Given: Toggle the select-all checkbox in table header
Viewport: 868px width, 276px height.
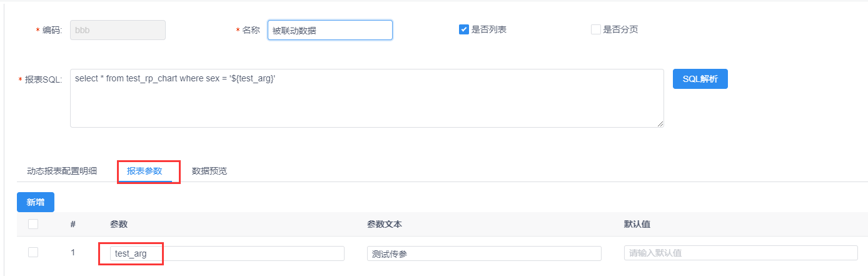Looking at the screenshot, I should 33,224.
